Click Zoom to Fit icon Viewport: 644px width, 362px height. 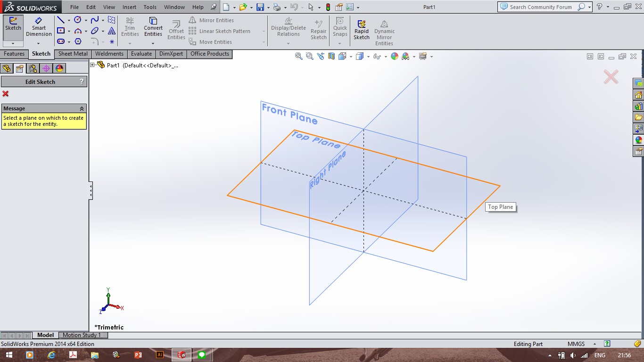click(299, 56)
